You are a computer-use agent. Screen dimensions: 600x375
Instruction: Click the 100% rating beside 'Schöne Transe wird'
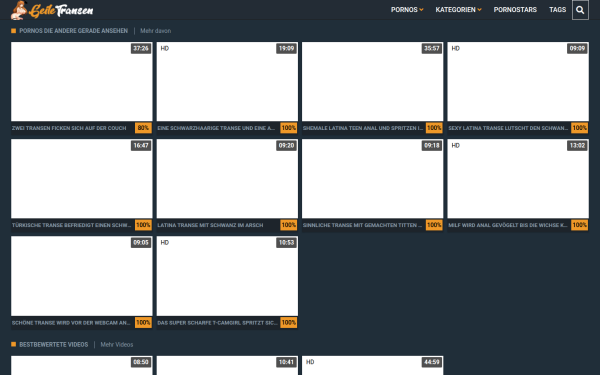point(143,323)
